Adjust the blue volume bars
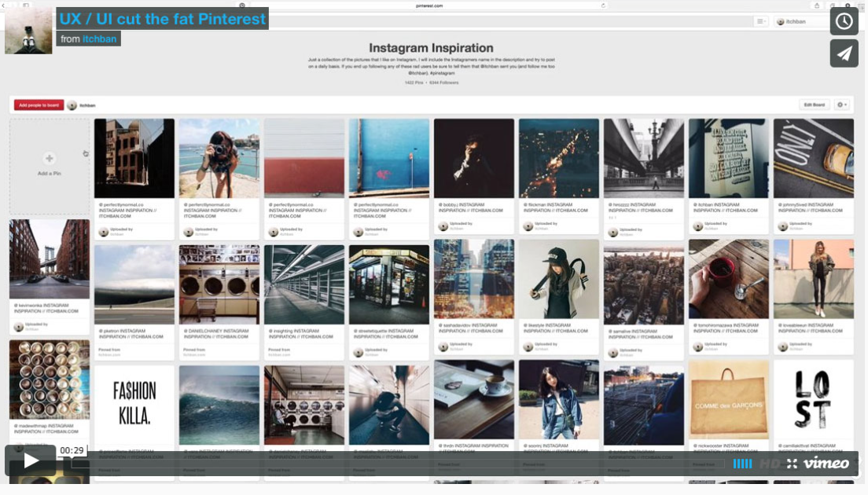The height and width of the screenshot is (495, 868). (x=742, y=464)
